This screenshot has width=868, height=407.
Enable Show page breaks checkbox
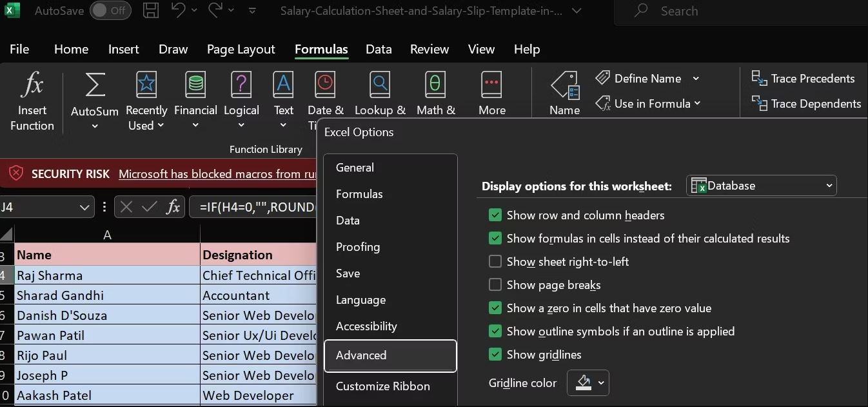[x=495, y=285]
